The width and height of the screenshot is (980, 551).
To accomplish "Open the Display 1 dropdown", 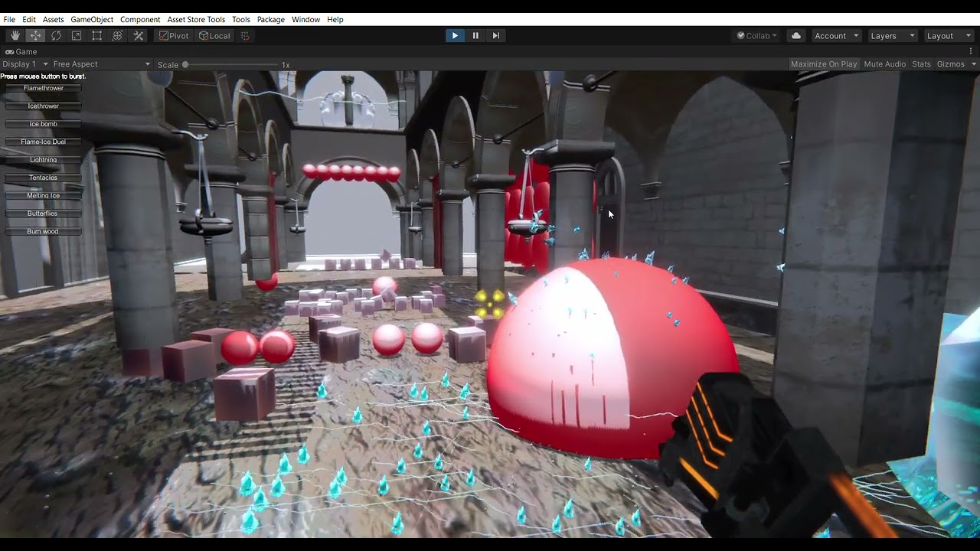I will tap(25, 64).
